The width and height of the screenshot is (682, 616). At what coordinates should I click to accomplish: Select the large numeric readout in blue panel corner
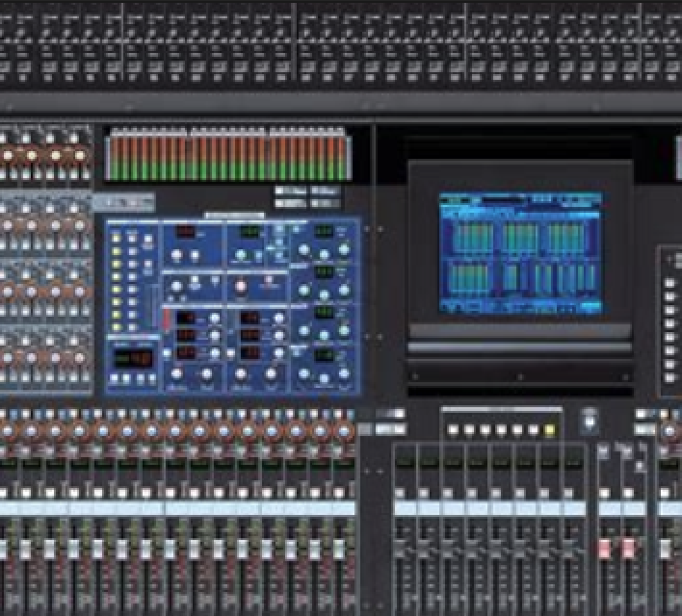133,359
